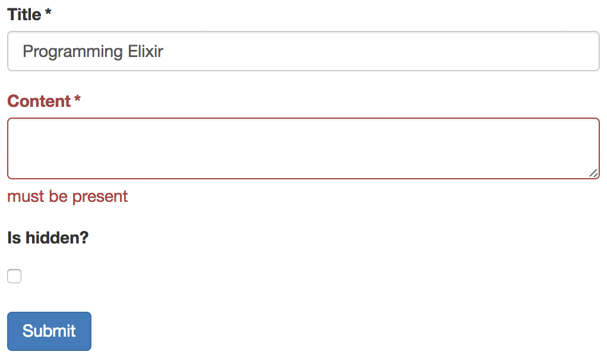Click inside the empty Content textarea
Screen dimensions: 607x364
(x=303, y=148)
